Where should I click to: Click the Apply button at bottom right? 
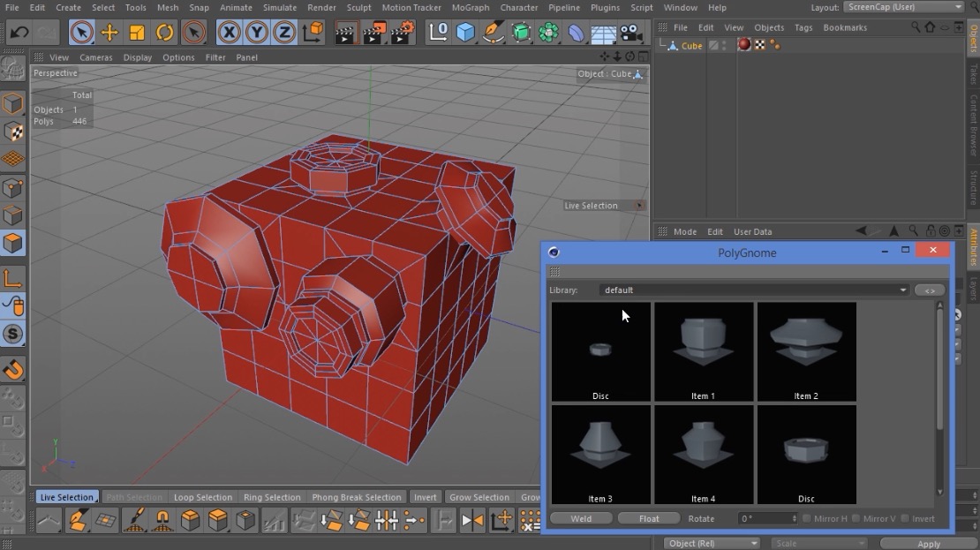coord(928,544)
